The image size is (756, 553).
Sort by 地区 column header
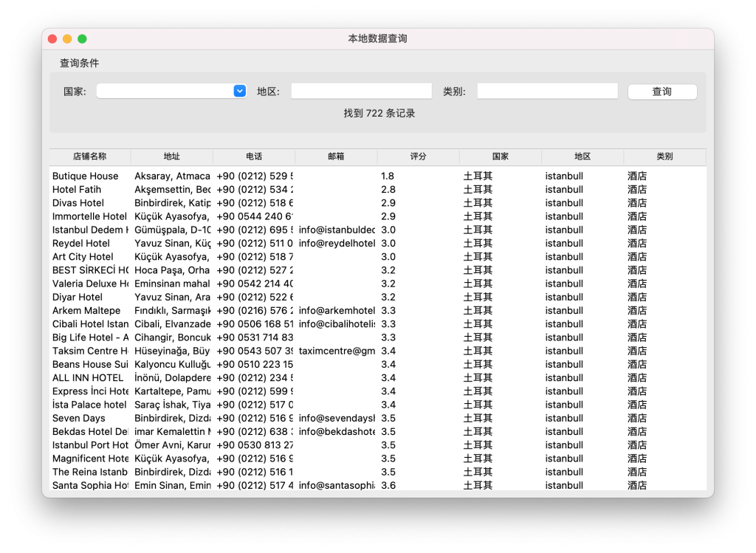[583, 157]
